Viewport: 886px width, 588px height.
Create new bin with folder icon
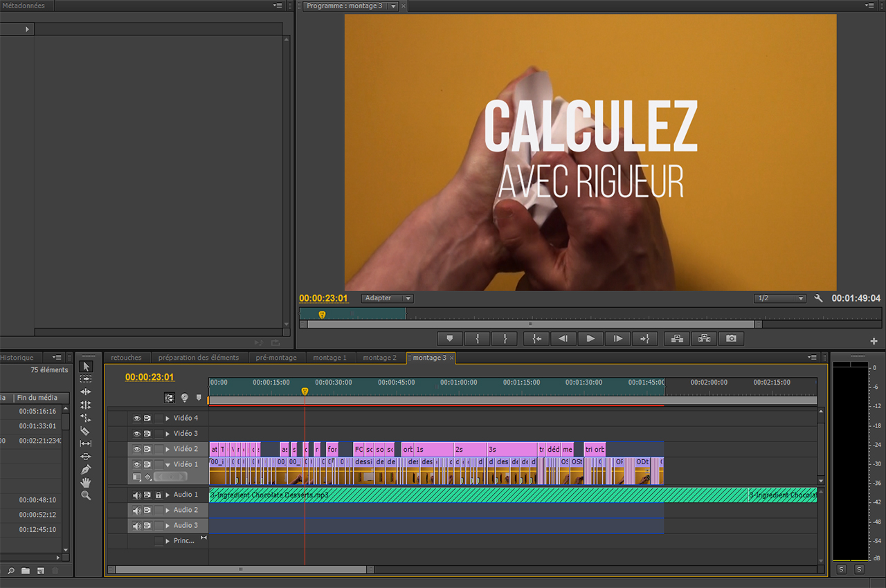tap(26, 571)
